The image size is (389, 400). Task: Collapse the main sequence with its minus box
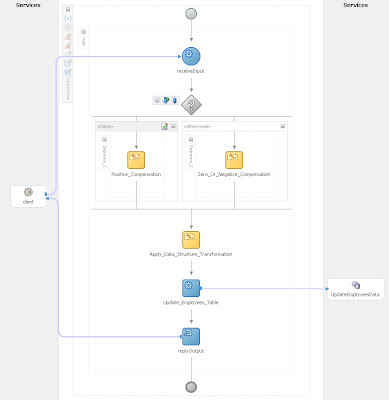(x=83, y=32)
